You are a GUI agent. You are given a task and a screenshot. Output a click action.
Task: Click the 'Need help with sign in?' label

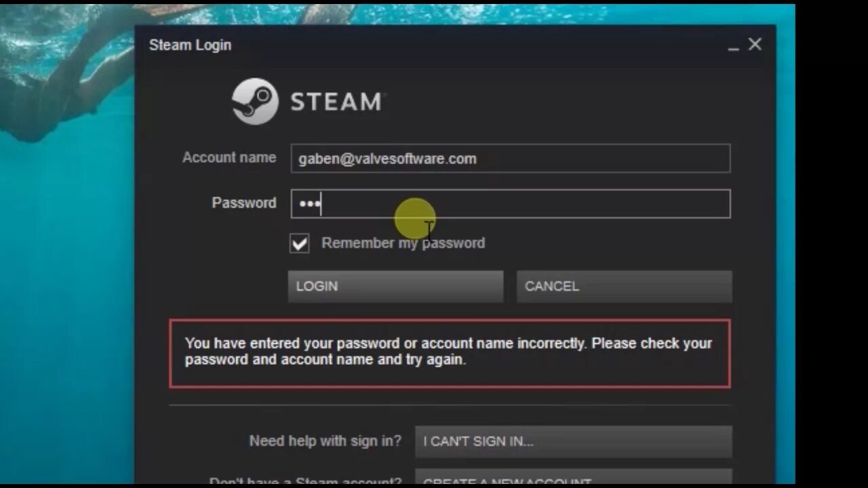pyautogui.click(x=325, y=441)
